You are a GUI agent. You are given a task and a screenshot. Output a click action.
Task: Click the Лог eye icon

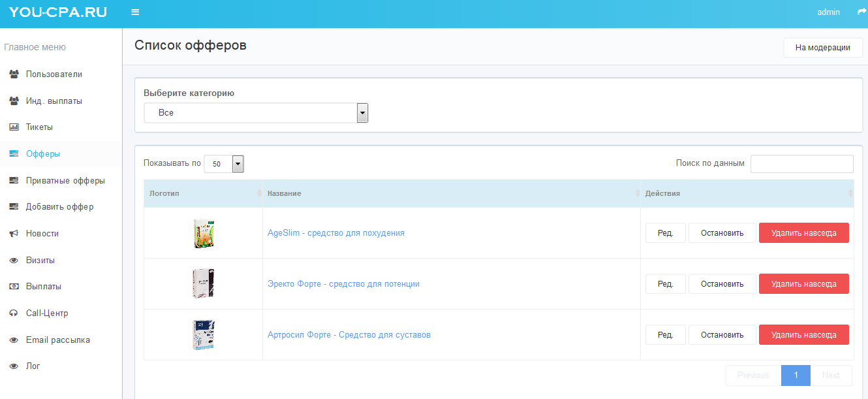[x=14, y=366]
